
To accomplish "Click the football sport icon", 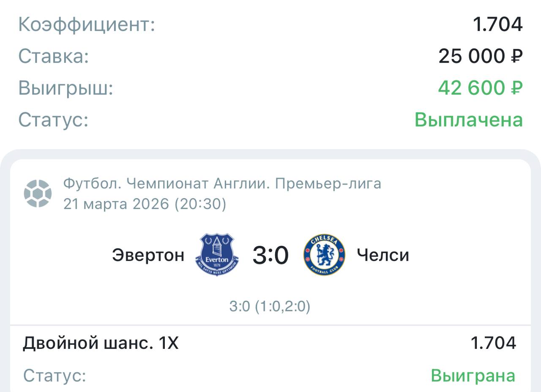I will (38, 194).
